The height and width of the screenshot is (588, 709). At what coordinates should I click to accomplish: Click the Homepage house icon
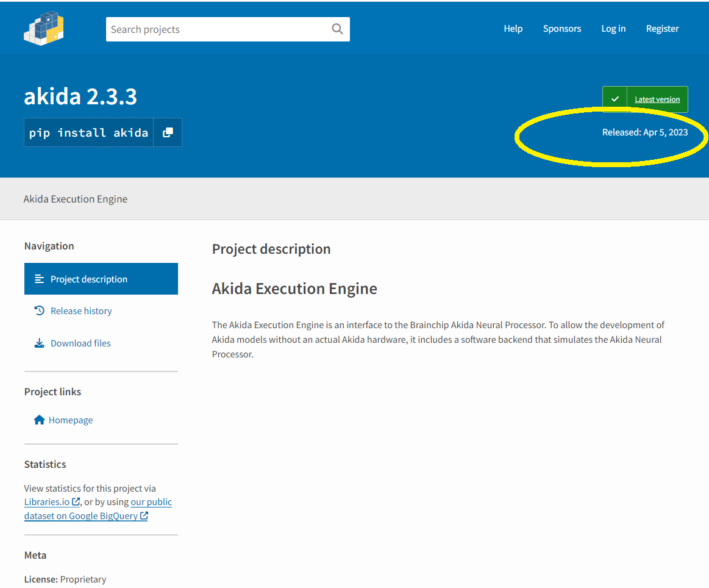[x=40, y=420]
